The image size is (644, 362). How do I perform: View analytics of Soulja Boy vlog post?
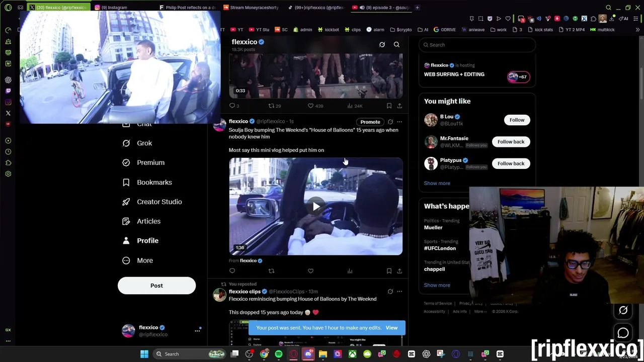pos(350,271)
